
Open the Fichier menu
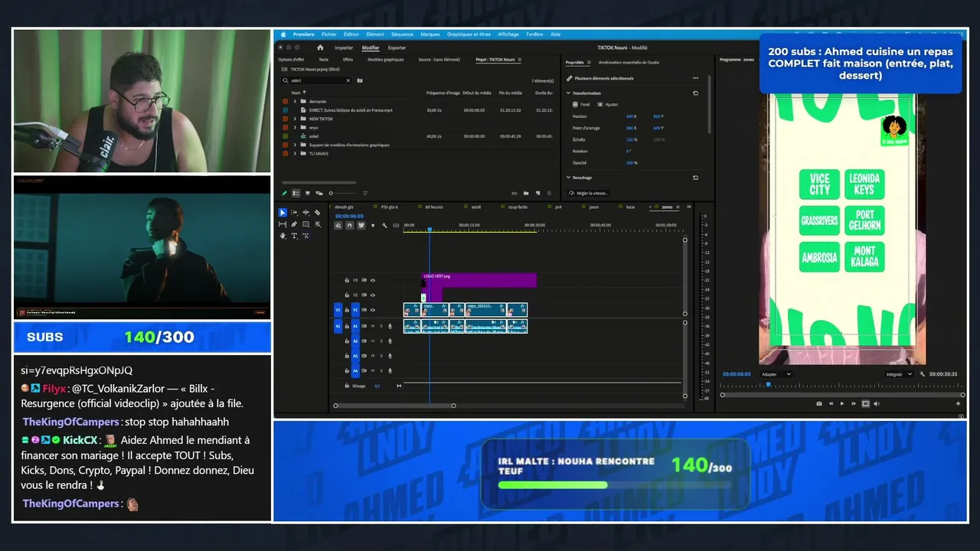(329, 34)
